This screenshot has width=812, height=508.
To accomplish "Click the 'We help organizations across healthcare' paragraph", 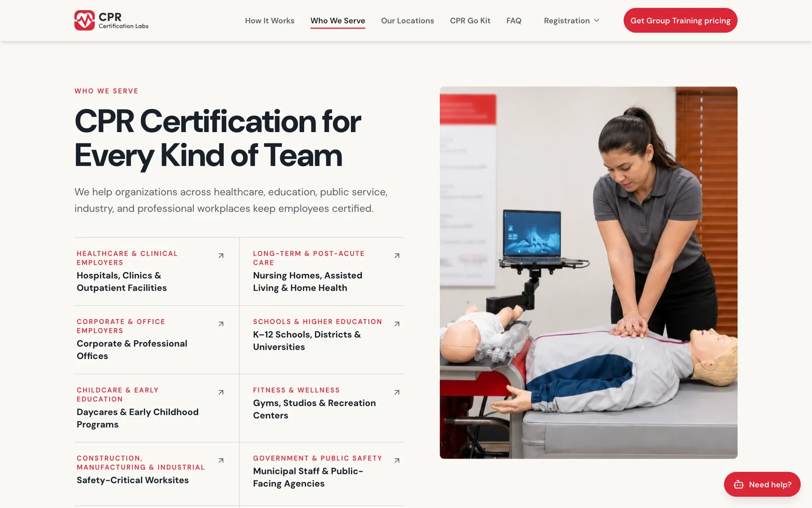I will tap(231, 200).
